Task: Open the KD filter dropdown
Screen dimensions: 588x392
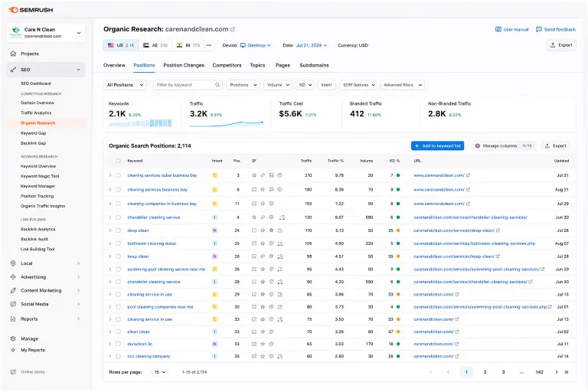Action: click(305, 85)
